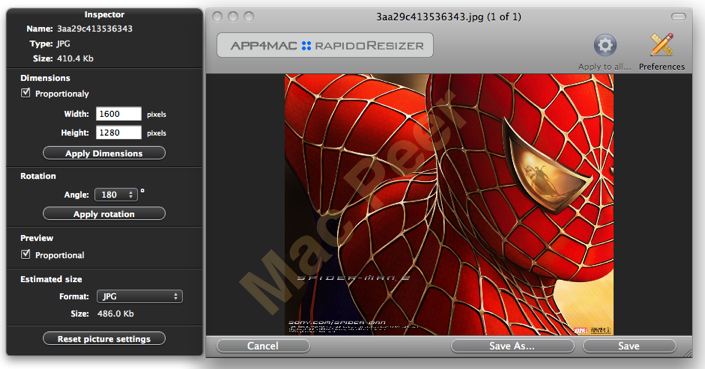Open the Format JPG dropdown
The image size is (705, 369).
coord(139,296)
